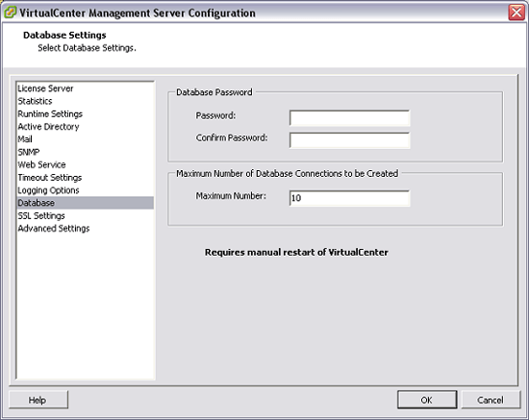Open Web Service settings
The height and width of the screenshot is (420, 529).
coord(41,165)
